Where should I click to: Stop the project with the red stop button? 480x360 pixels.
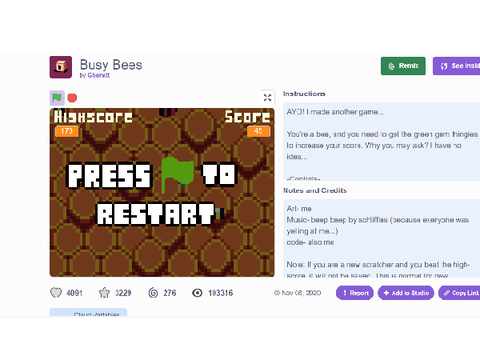coord(72,98)
